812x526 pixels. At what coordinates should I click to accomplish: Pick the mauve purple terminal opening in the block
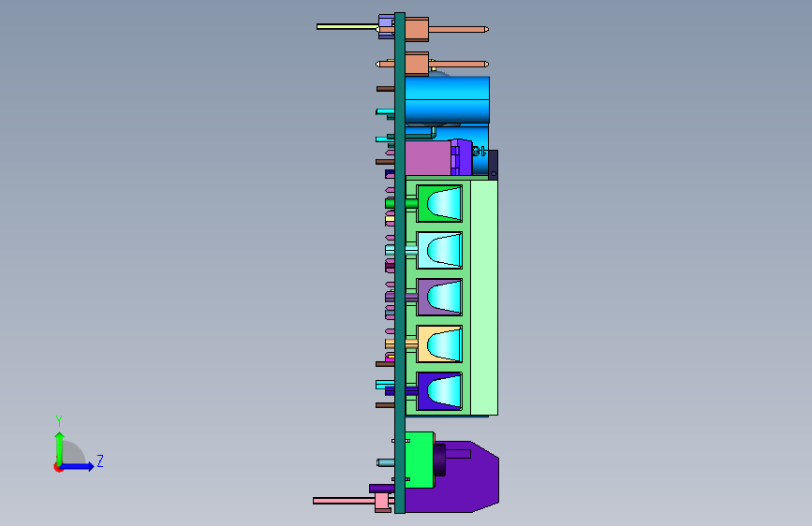click(439, 297)
